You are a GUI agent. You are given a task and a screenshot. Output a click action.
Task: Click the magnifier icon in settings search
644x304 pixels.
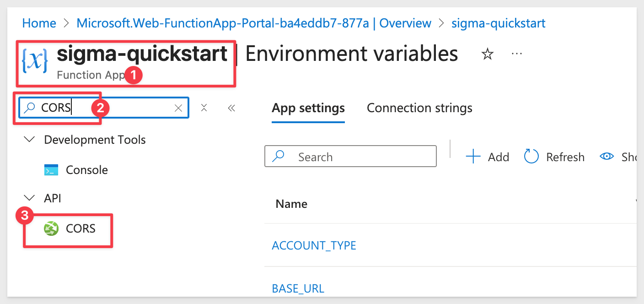point(278,157)
